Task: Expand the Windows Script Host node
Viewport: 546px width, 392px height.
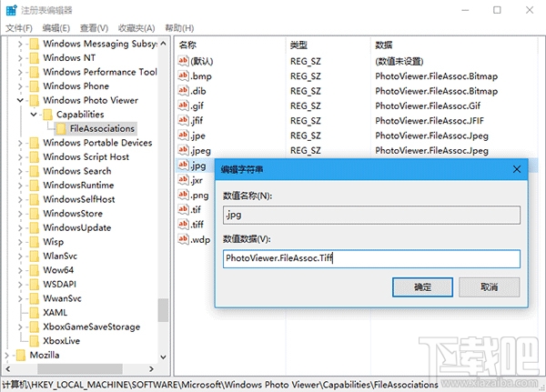Action: pyautogui.click(x=20, y=157)
